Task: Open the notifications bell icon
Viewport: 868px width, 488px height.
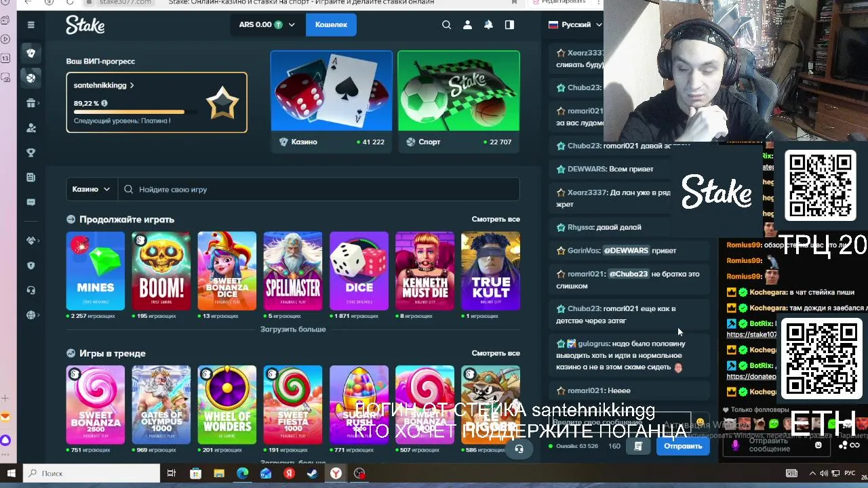Action: [x=488, y=24]
